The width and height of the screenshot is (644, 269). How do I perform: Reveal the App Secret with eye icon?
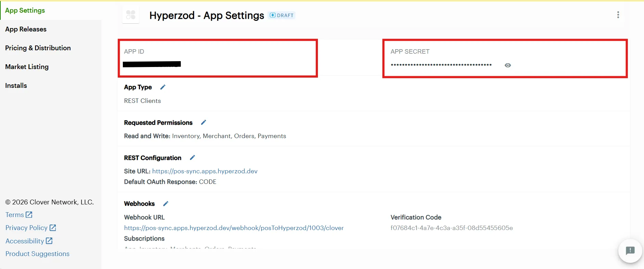click(508, 65)
